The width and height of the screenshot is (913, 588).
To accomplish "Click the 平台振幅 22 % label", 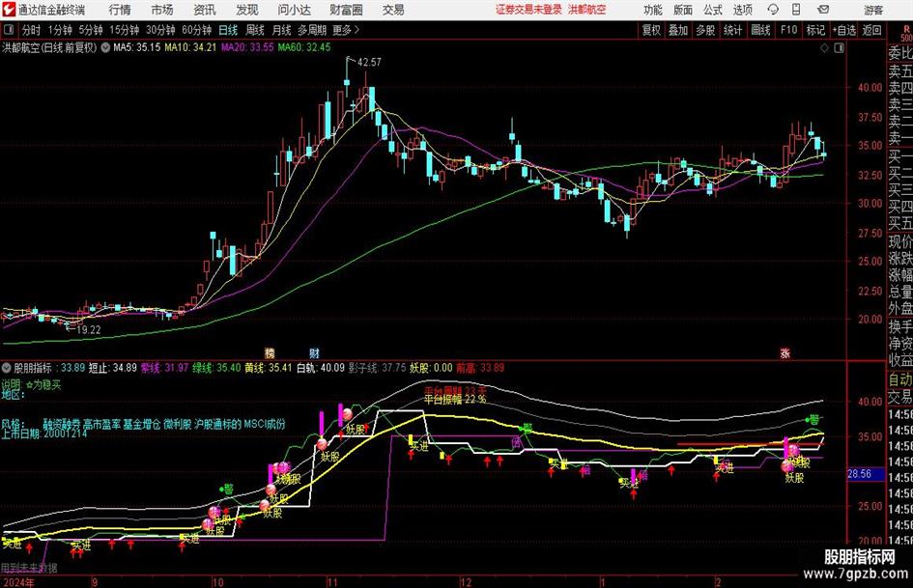I will point(455,400).
